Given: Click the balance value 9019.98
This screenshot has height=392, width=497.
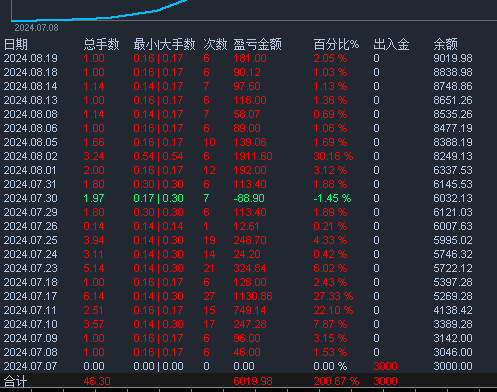Looking at the screenshot, I should 453,58.
